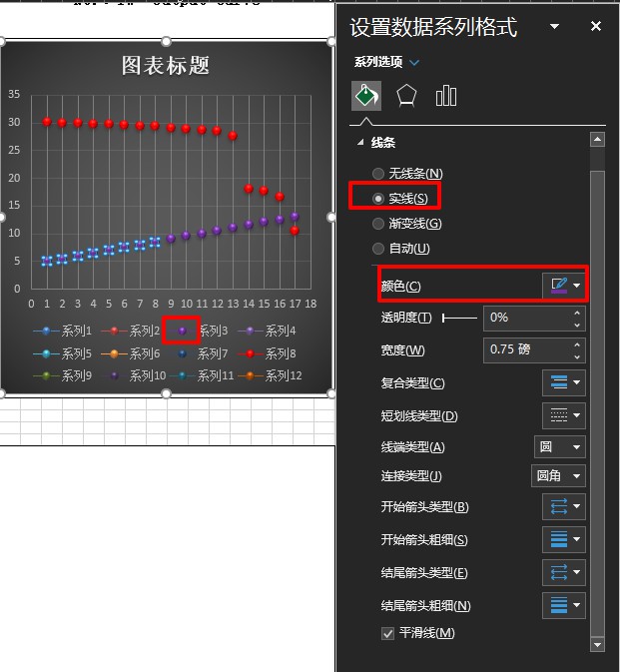Increase transparency with up spinner arrow
This screenshot has height=672, width=620.
point(577,313)
